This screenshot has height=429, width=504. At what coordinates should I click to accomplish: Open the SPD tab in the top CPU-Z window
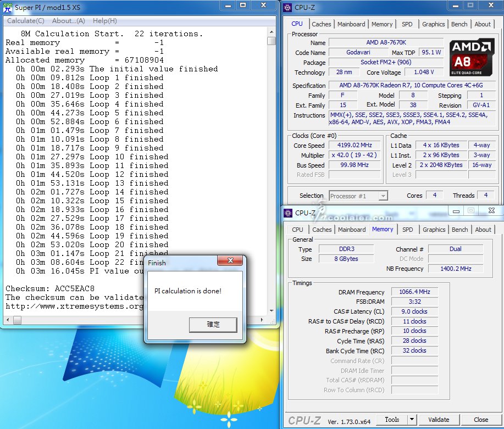point(407,24)
